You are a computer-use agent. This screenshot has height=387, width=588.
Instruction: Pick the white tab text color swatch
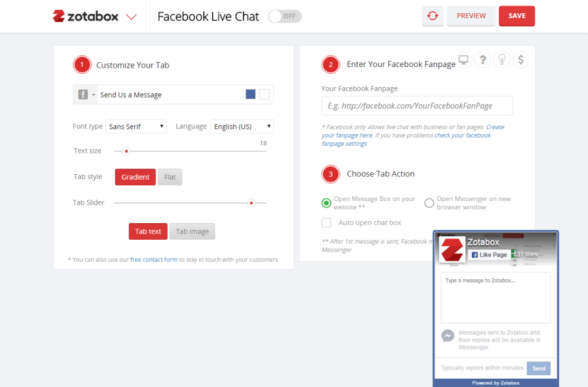coord(264,94)
